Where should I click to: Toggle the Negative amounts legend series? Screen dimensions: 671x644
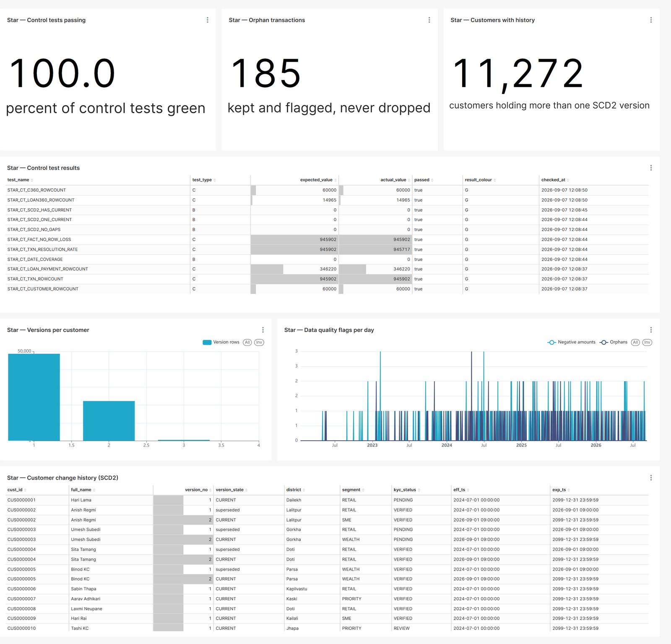571,342
